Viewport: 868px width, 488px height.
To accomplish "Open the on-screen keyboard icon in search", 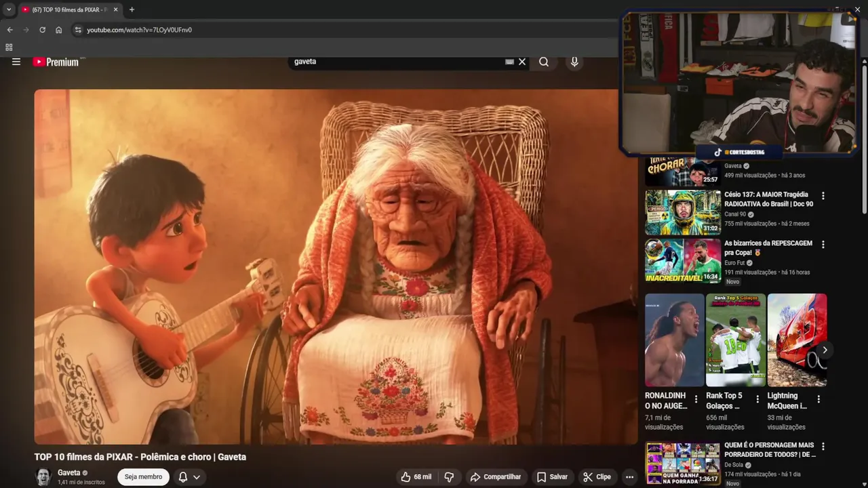I will click(x=509, y=62).
